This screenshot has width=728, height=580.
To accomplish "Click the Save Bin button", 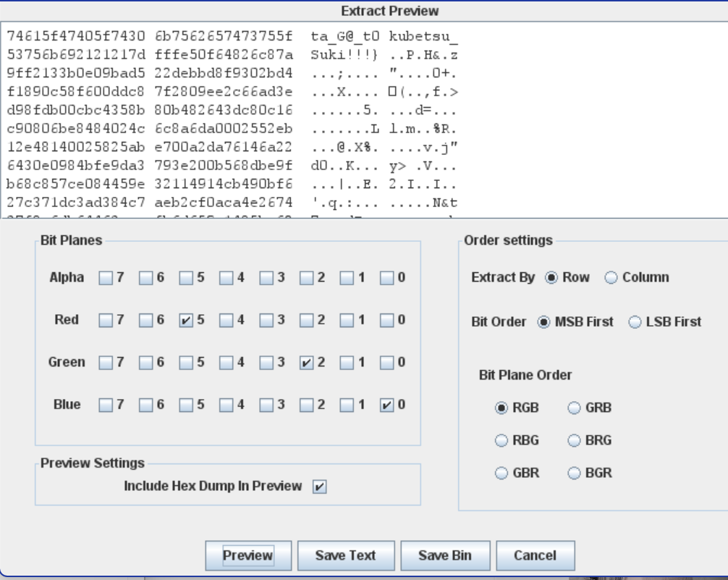I will point(445,555).
